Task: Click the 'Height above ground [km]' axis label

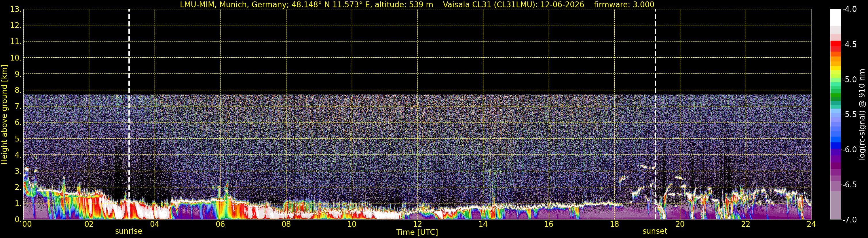Action: 4,114
